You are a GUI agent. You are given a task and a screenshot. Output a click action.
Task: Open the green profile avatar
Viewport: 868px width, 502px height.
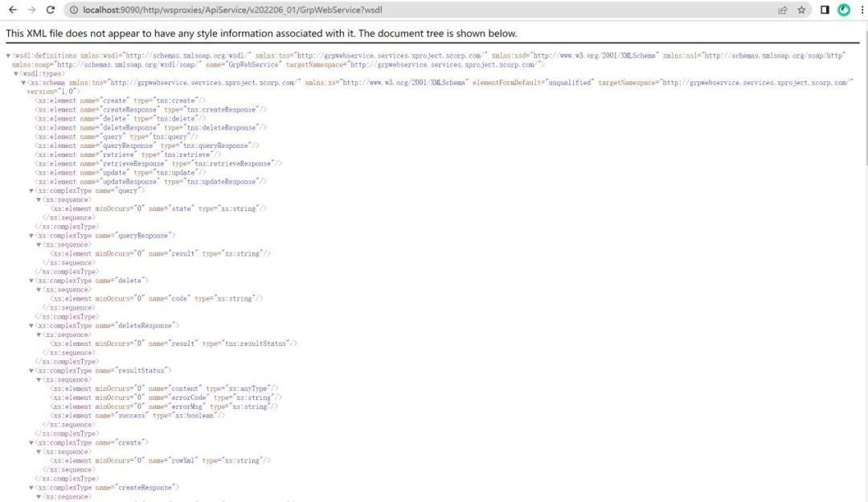(x=844, y=10)
